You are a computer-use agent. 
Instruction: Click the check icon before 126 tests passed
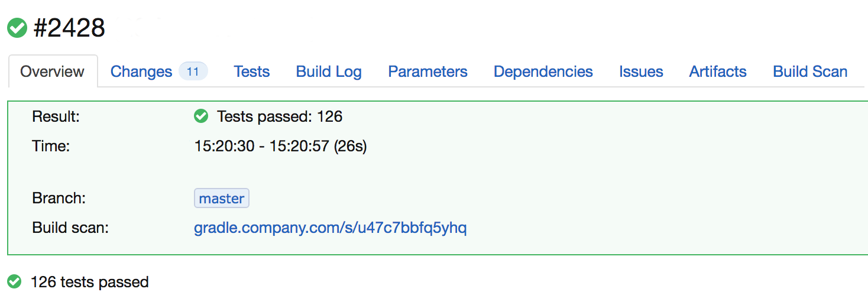(14, 282)
